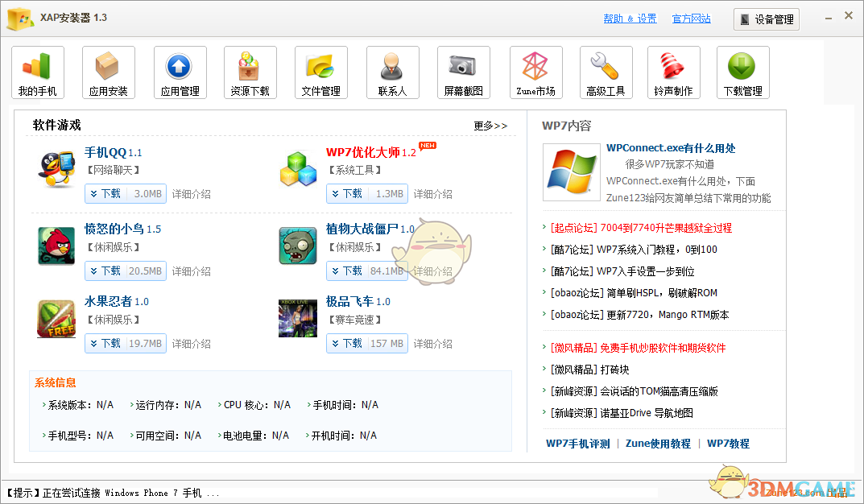The image size is (864, 504).
Task: View 详细介绍 for 愤怒的小鸟
Action: click(x=191, y=271)
